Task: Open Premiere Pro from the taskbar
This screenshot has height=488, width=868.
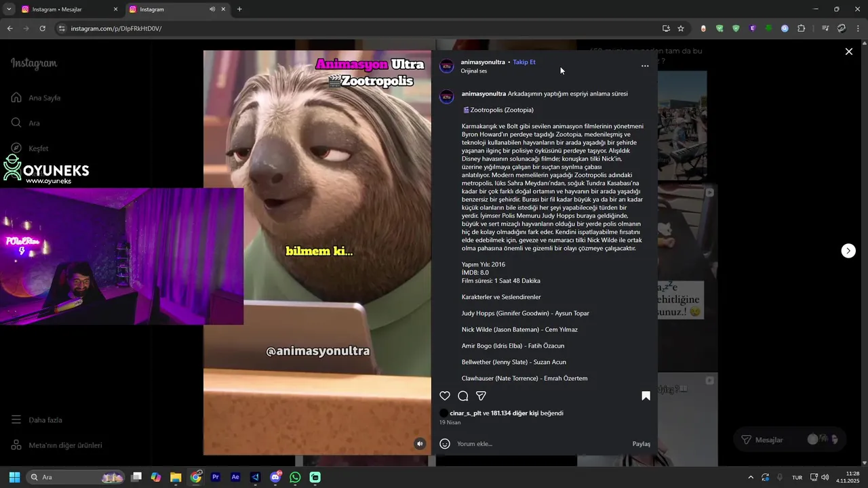Action: pos(216,477)
